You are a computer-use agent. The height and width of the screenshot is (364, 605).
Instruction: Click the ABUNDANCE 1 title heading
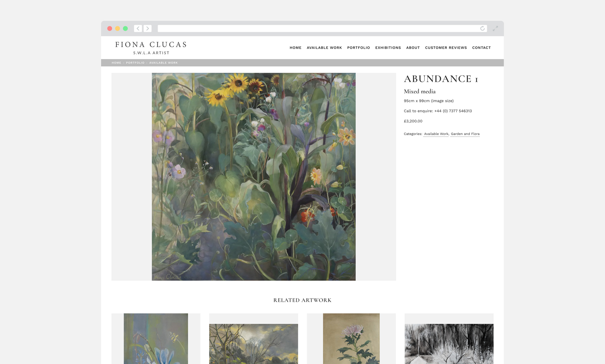pyautogui.click(x=441, y=79)
